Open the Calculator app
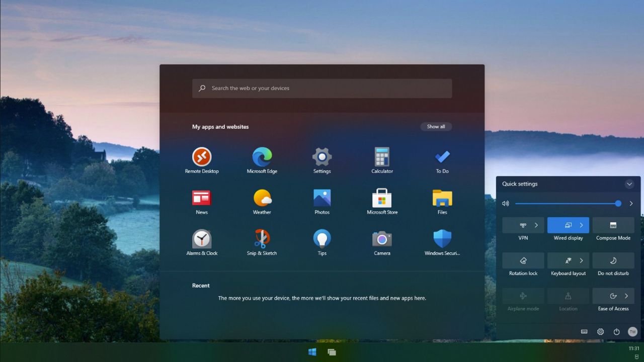 (382, 160)
